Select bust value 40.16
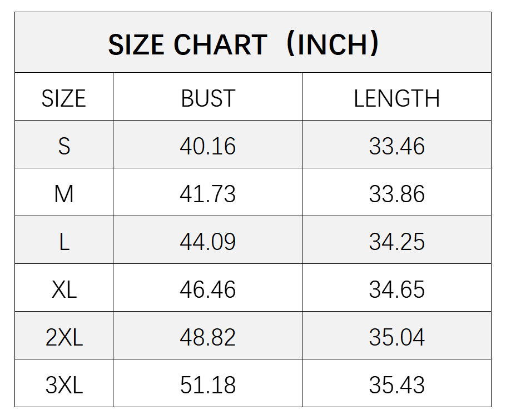This screenshot has height=420, width=506. coord(208,146)
